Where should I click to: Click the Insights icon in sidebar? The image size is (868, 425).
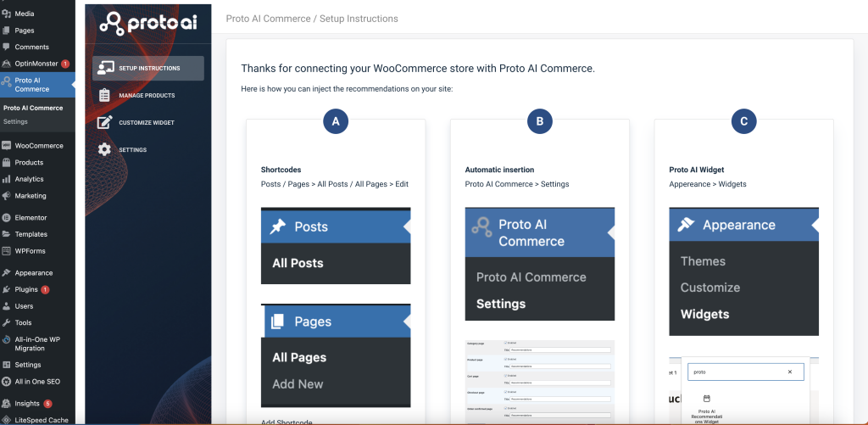(x=6, y=404)
